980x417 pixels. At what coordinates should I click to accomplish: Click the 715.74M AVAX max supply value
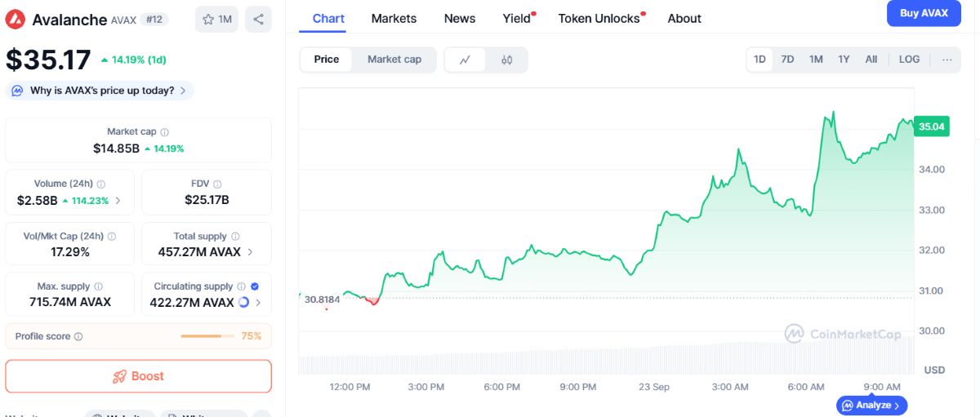tap(70, 303)
